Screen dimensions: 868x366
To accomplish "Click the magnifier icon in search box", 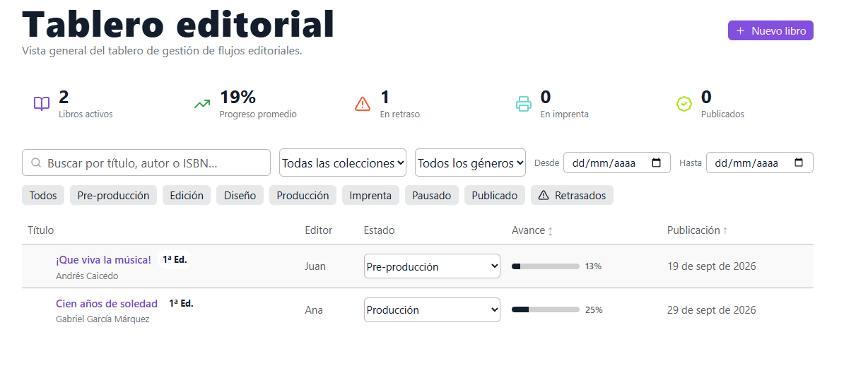I will pos(36,163).
